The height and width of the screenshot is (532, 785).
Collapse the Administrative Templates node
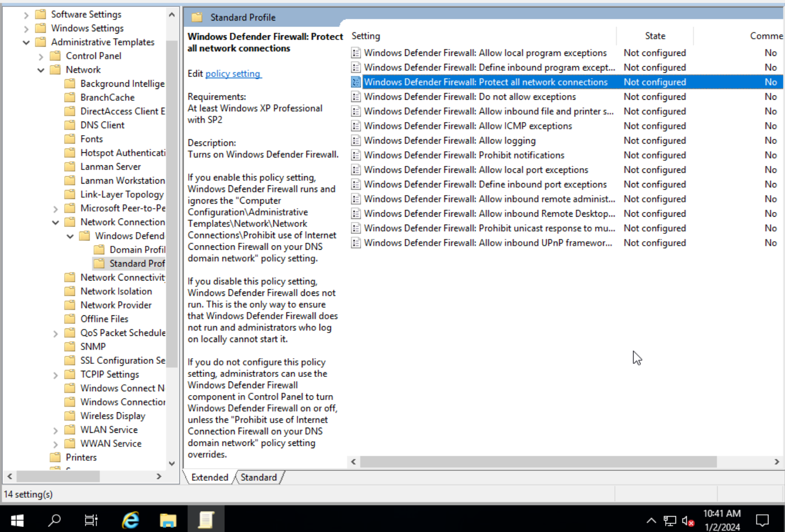tap(26, 42)
